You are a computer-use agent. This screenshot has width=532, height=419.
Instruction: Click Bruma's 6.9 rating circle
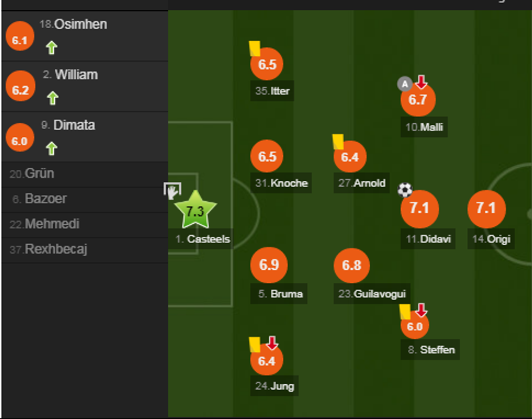269,265
